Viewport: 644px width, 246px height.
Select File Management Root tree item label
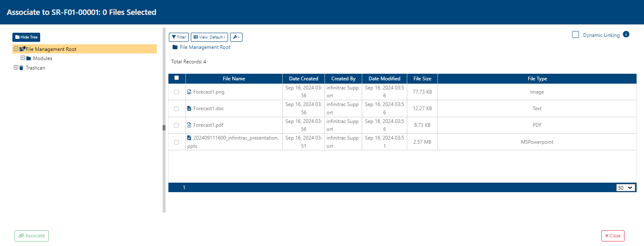51,49
